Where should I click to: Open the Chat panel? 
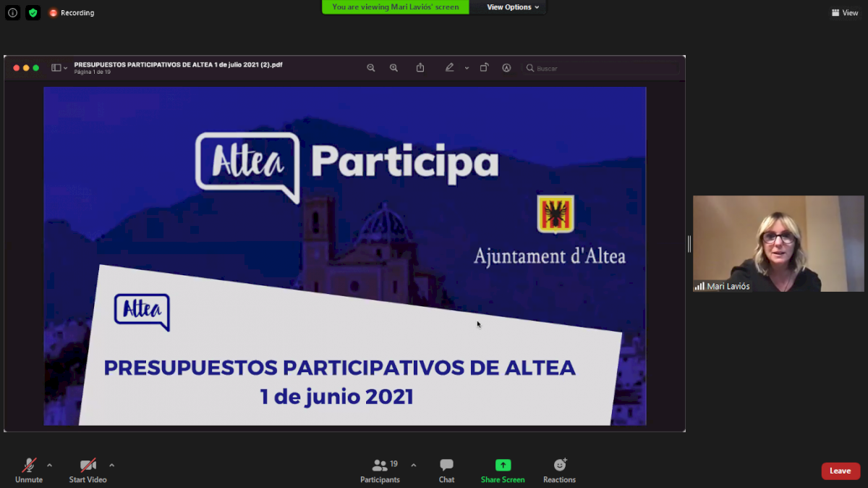click(x=446, y=470)
